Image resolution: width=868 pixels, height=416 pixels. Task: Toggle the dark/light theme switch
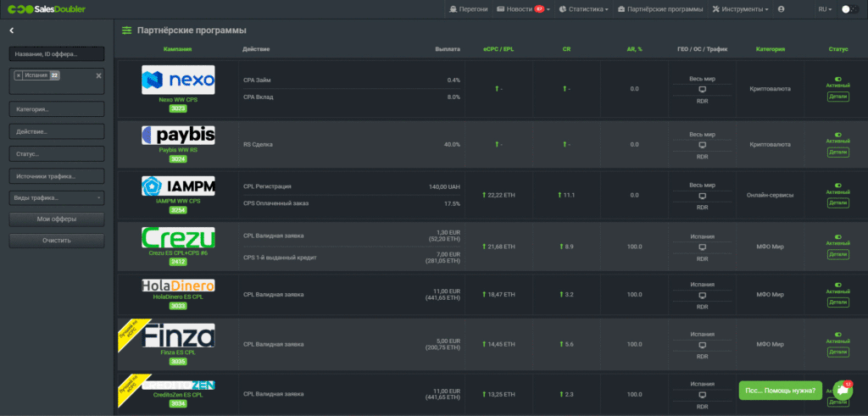pos(849,9)
